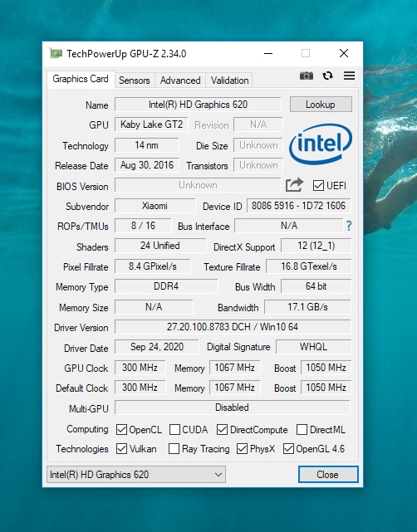Click the Revision N/A field
This screenshot has height=532, width=417.
click(258, 124)
